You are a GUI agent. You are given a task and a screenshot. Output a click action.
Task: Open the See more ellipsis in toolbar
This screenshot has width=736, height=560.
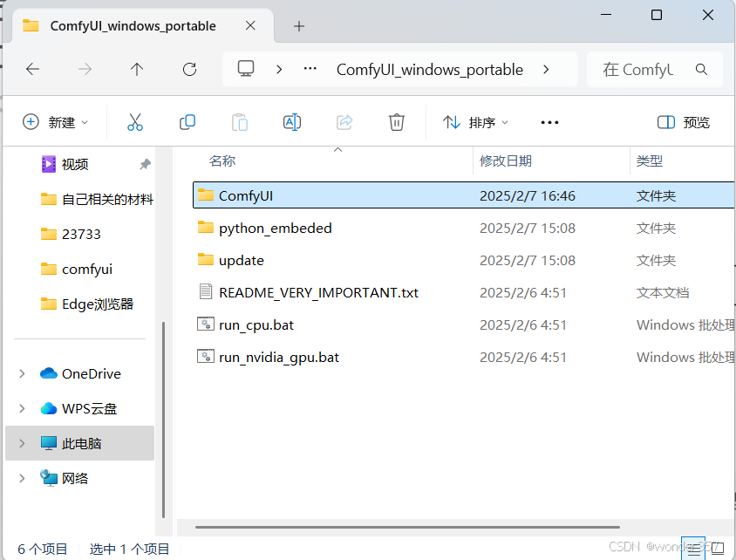click(549, 122)
